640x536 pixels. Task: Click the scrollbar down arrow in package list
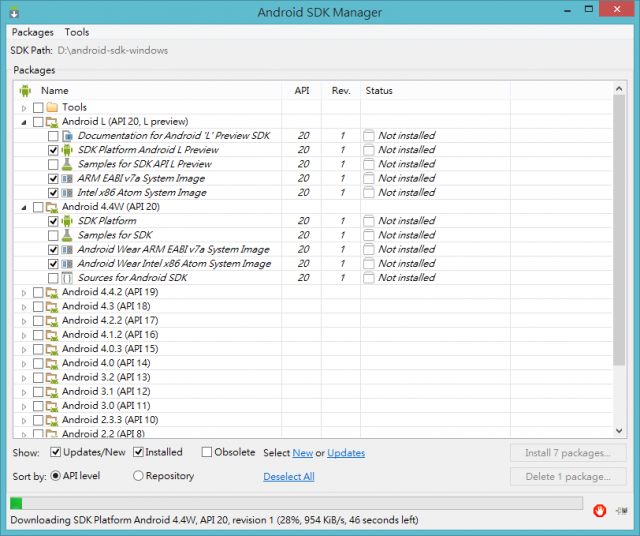click(x=619, y=431)
